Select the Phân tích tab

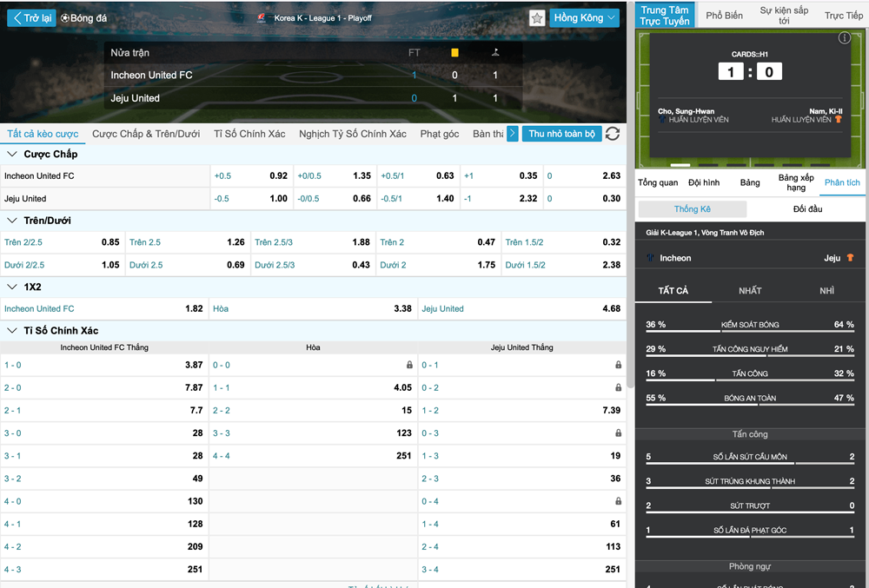click(x=842, y=182)
